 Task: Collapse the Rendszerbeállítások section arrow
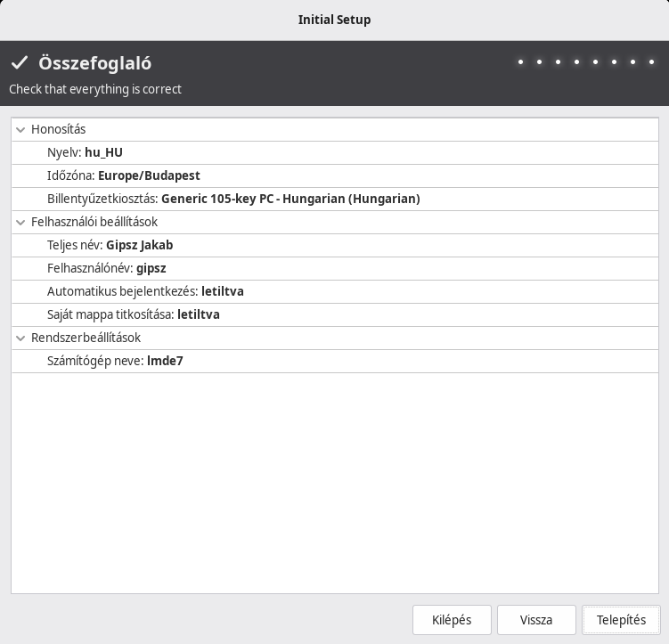coord(21,338)
